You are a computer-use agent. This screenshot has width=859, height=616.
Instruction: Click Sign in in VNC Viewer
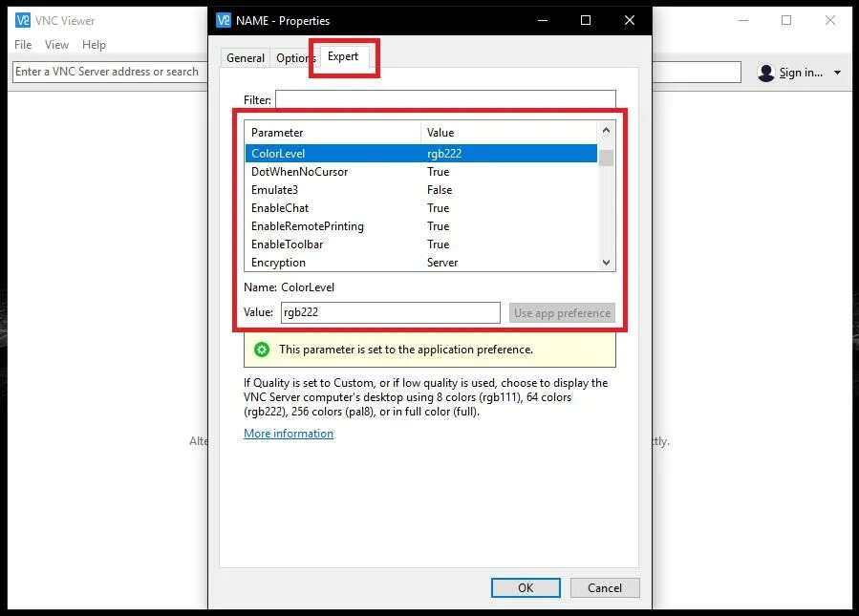(801, 73)
